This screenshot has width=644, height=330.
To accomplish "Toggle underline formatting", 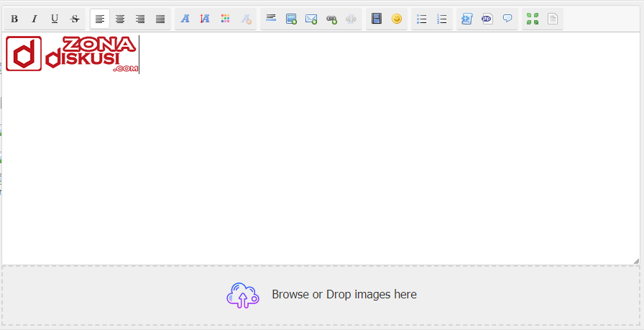I will (55, 19).
